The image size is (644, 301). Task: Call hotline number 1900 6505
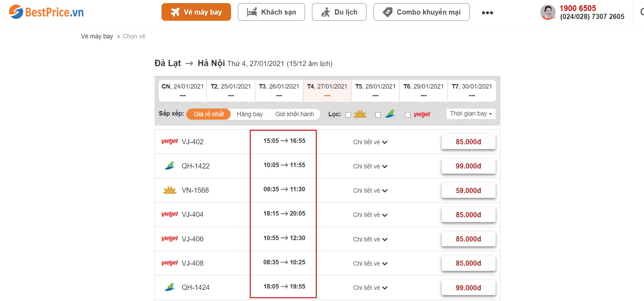tap(578, 8)
